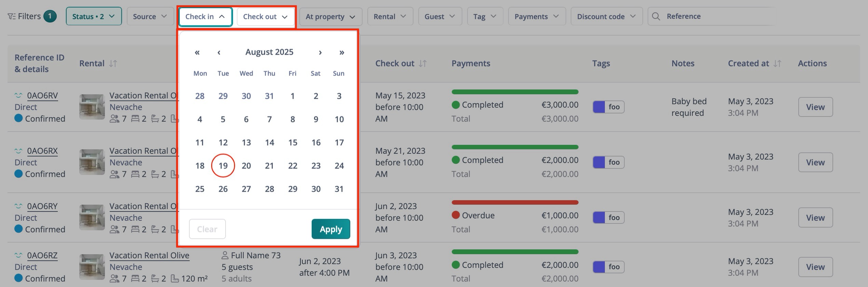Viewport: 868px width, 287px height.
Task: Sort table by Check out column
Action: point(423,64)
